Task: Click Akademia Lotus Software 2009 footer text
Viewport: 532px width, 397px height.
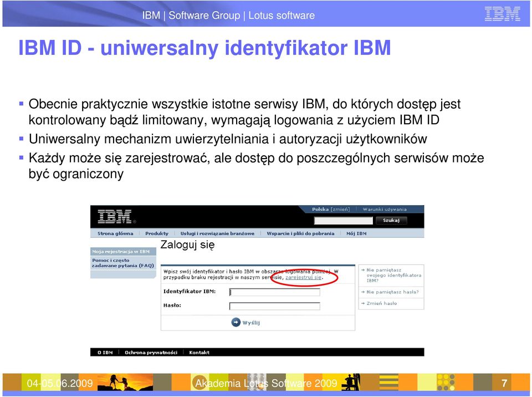Action: coord(266,383)
